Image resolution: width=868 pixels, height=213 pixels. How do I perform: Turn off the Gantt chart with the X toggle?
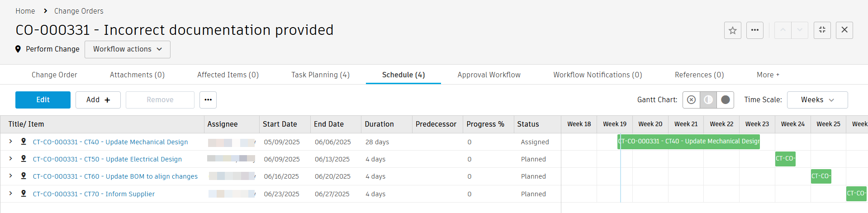(691, 100)
